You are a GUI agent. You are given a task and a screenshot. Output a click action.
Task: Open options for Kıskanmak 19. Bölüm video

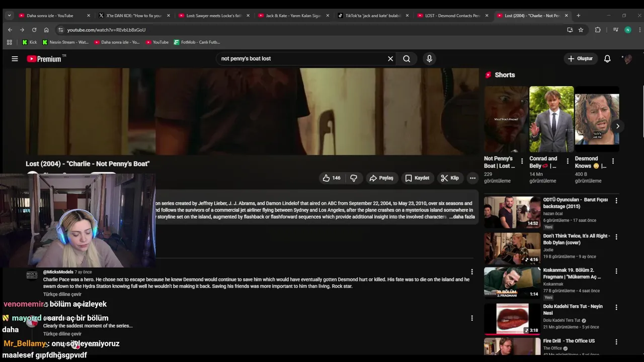[616, 271]
